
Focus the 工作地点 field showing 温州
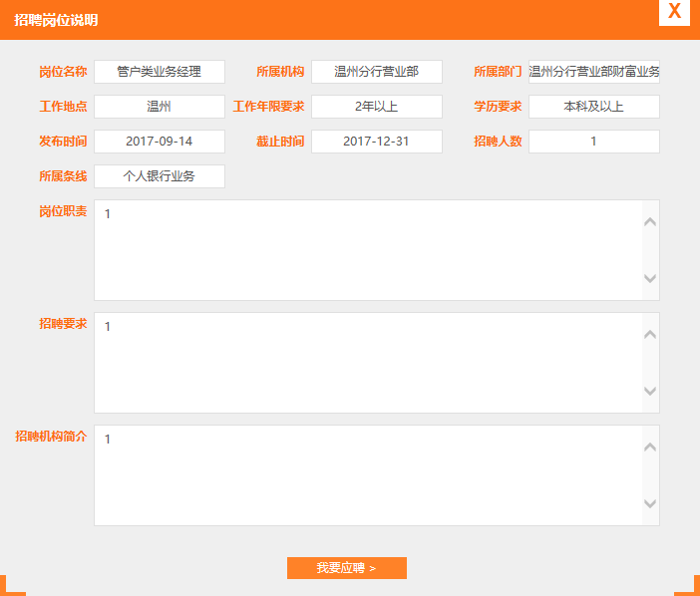pos(160,107)
